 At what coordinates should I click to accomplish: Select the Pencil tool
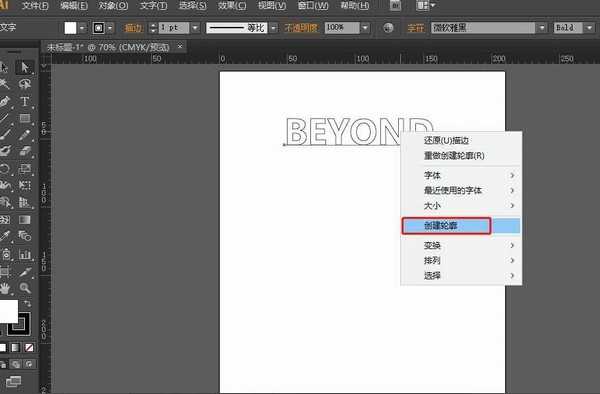click(25, 135)
